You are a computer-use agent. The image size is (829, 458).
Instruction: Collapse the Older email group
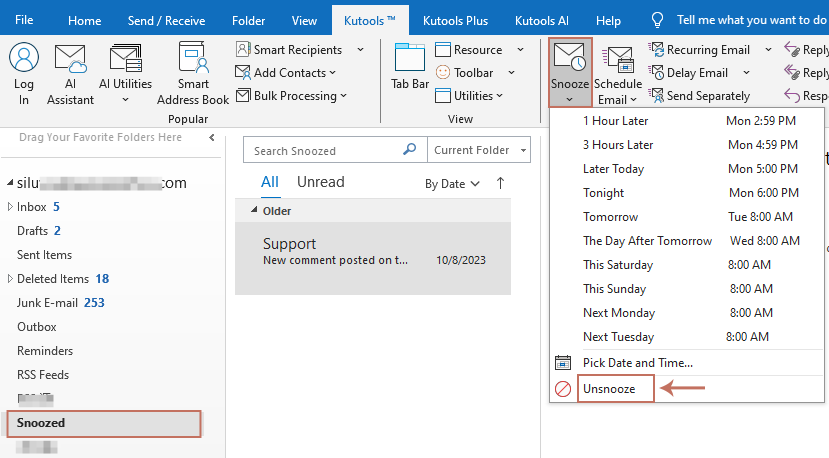pos(254,210)
